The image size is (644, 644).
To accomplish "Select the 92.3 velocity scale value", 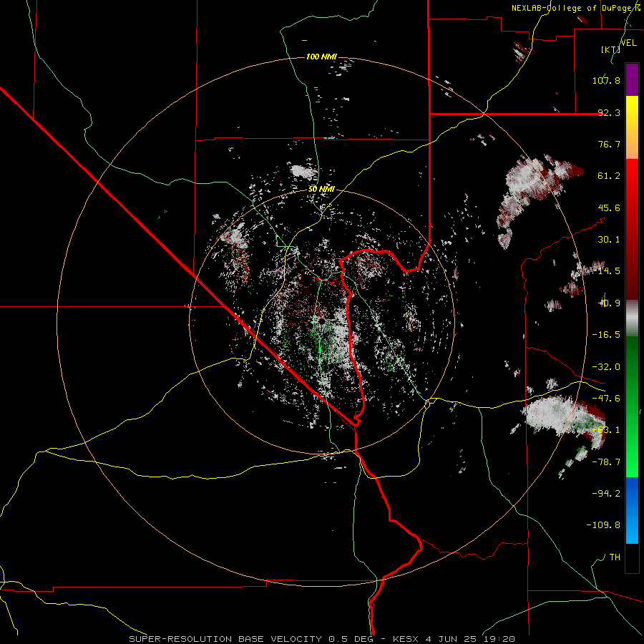I will pyautogui.click(x=609, y=112).
